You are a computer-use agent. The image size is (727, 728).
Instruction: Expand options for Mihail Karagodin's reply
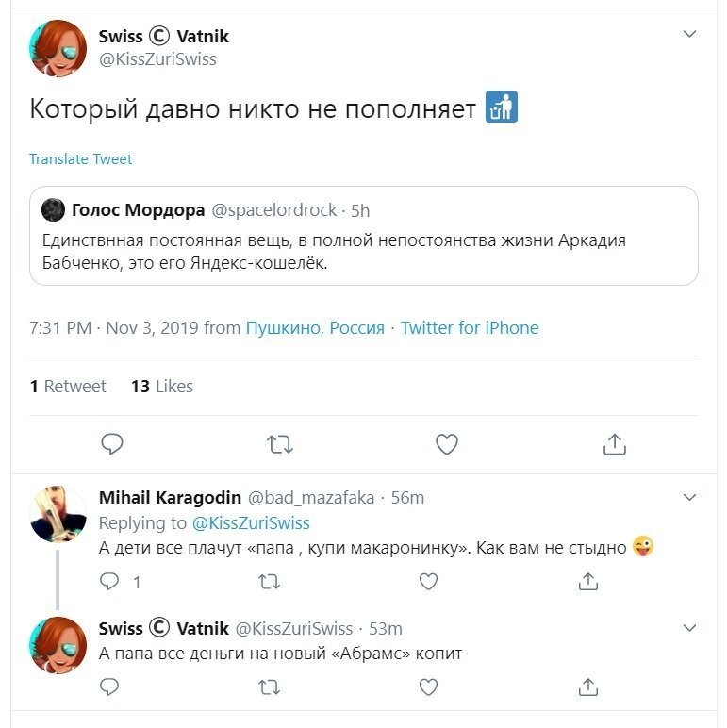[689, 497]
